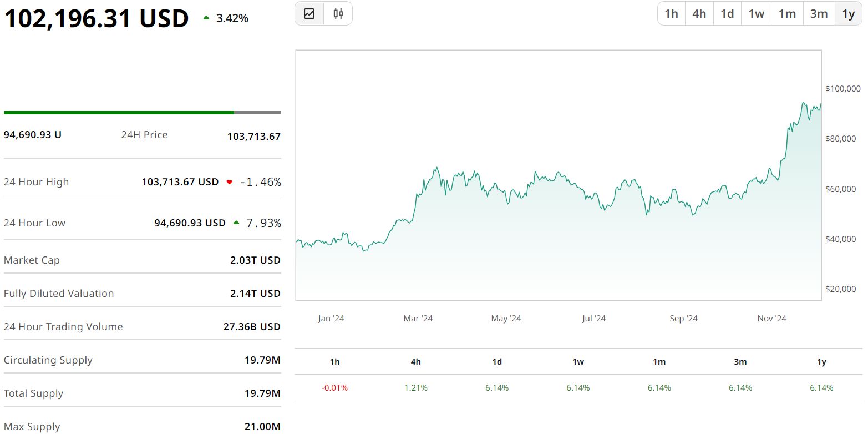The image size is (868, 434).
Task: Click the 24 Hour Trading Volume label
Action: coord(63,327)
